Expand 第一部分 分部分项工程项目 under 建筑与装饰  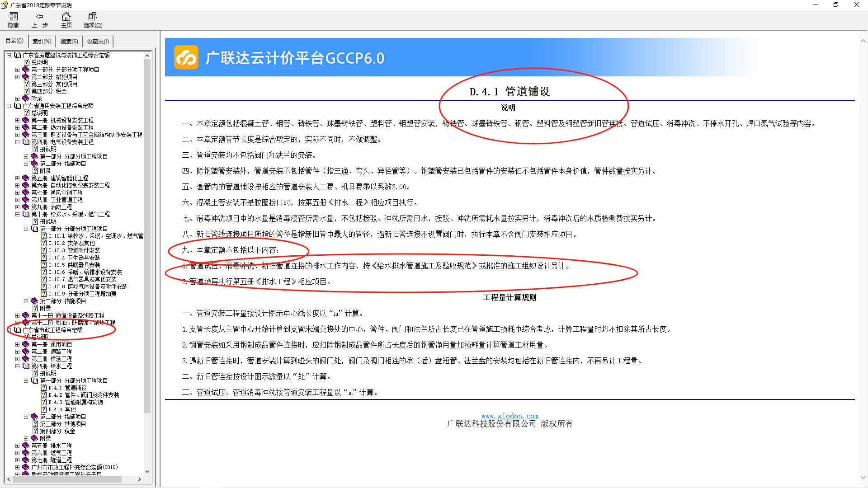coord(17,70)
